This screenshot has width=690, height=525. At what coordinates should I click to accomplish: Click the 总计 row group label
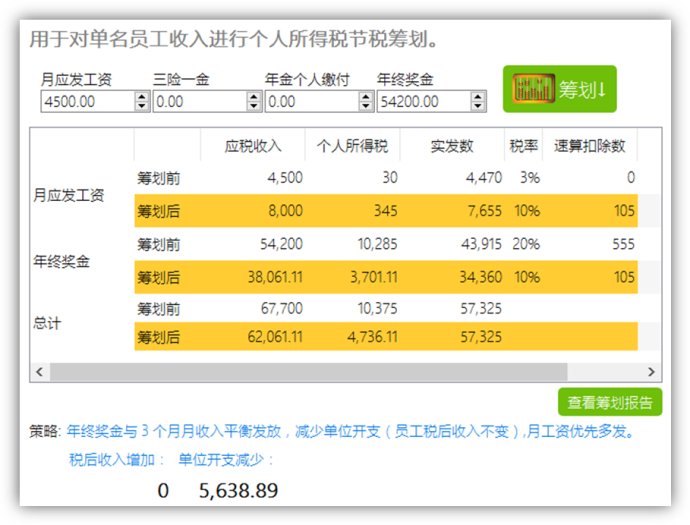point(48,323)
